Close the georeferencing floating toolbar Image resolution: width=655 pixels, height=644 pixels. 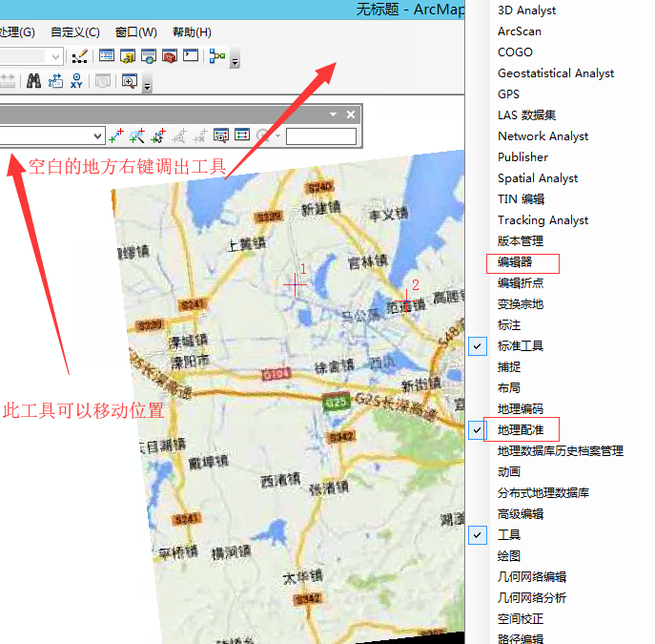(x=351, y=114)
